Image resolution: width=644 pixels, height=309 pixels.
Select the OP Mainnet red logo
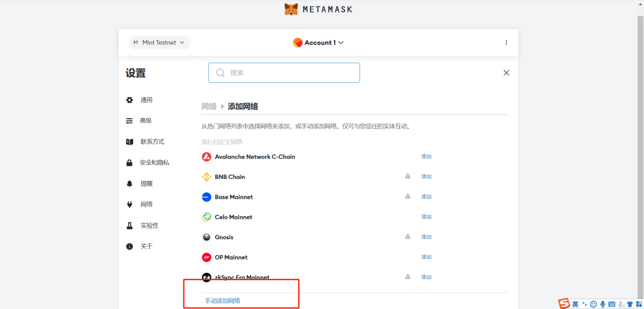pos(206,257)
